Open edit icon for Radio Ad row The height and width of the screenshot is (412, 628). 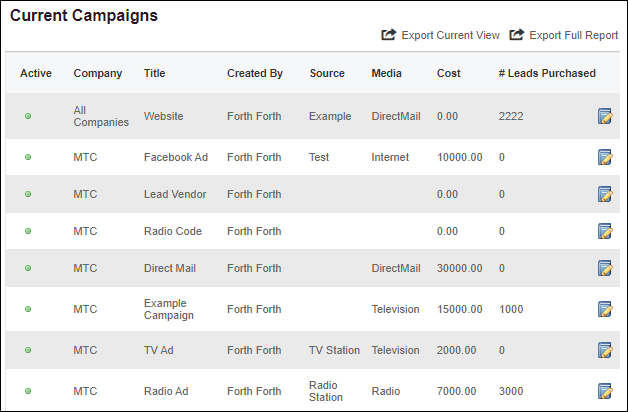[604, 391]
